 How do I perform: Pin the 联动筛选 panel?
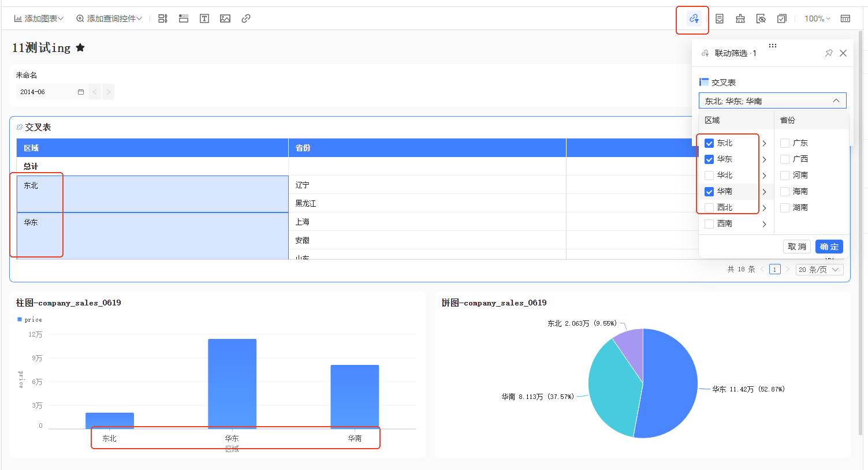click(x=829, y=53)
